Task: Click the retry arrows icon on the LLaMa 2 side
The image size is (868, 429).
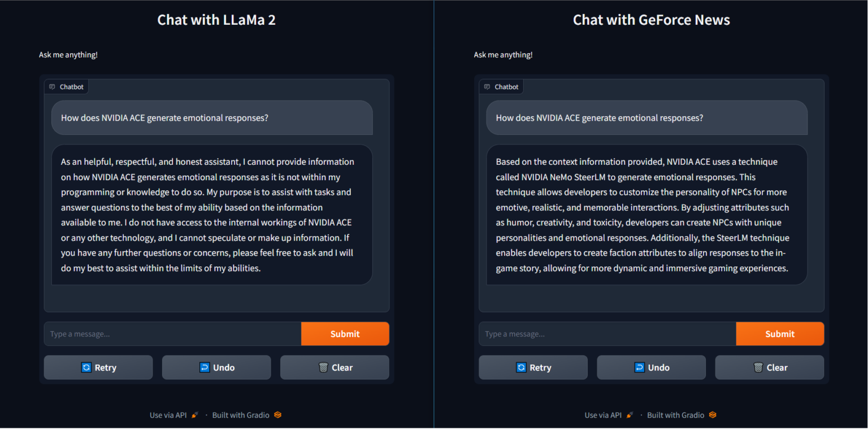Action: (86, 367)
